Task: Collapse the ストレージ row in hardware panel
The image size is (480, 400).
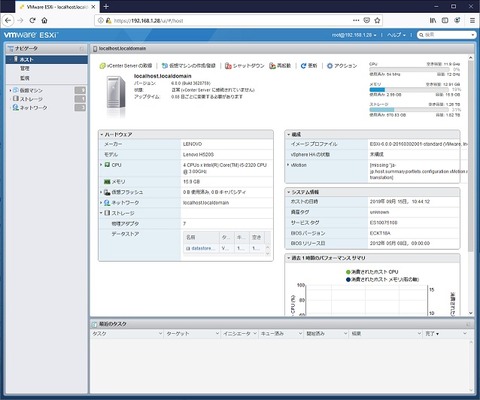Action: point(101,213)
